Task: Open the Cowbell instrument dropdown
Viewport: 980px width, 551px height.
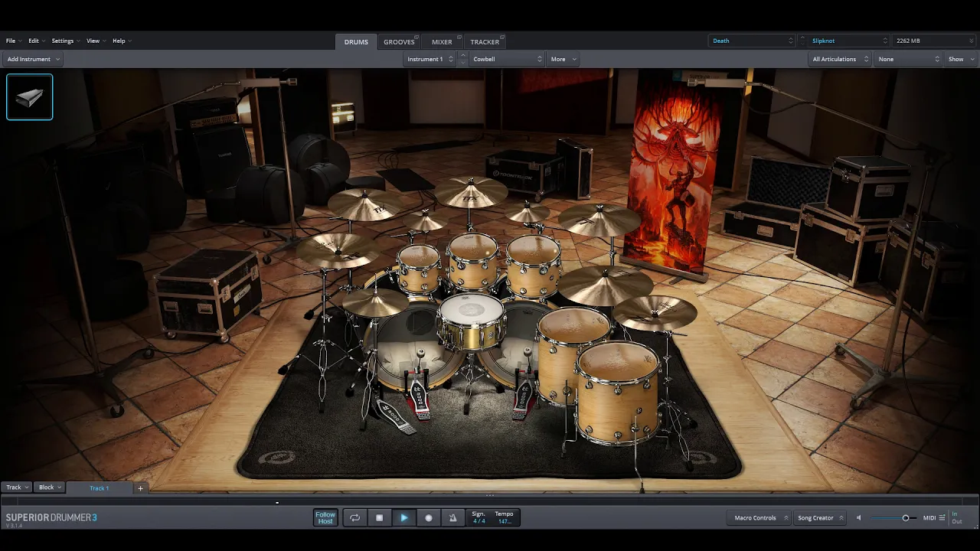Action: click(x=506, y=59)
